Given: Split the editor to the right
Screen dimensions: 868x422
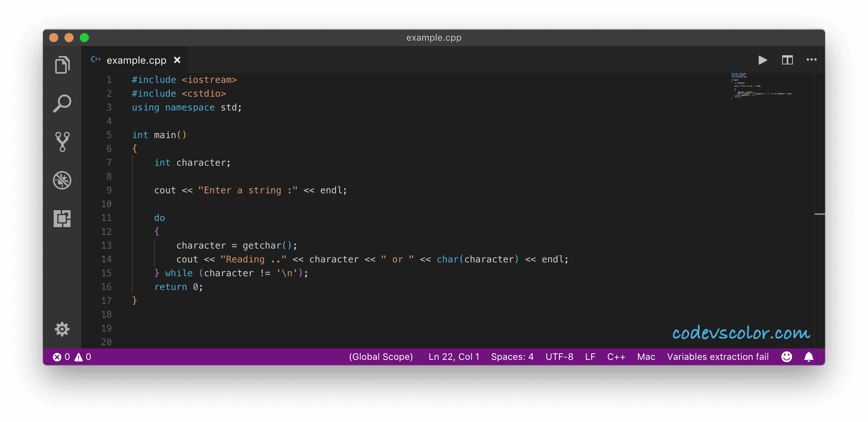Looking at the screenshot, I should click(x=787, y=60).
